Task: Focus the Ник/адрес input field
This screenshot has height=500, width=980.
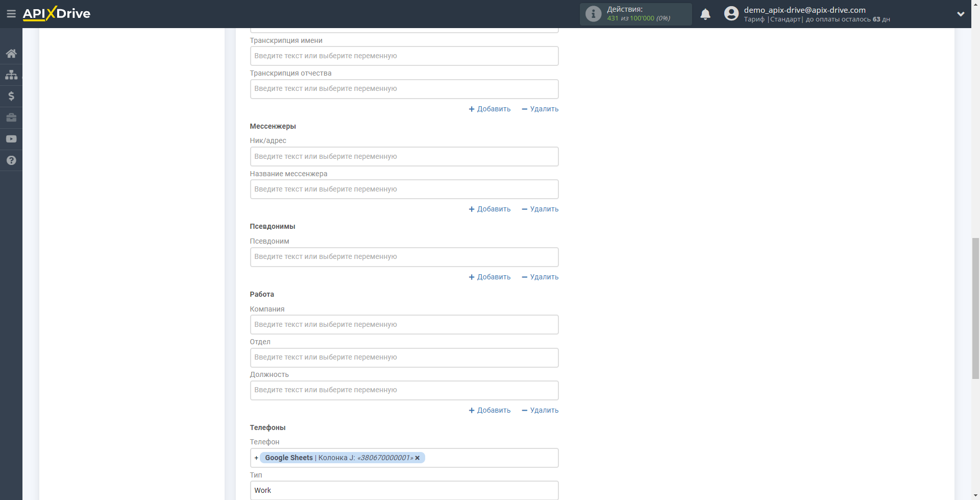Action: coord(404,157)
